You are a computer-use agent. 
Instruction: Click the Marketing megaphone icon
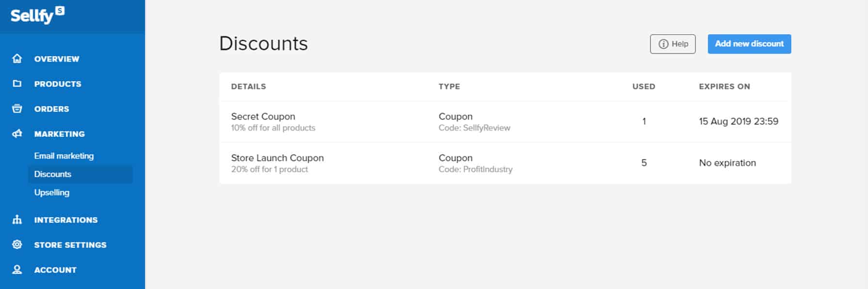(17, 134)
